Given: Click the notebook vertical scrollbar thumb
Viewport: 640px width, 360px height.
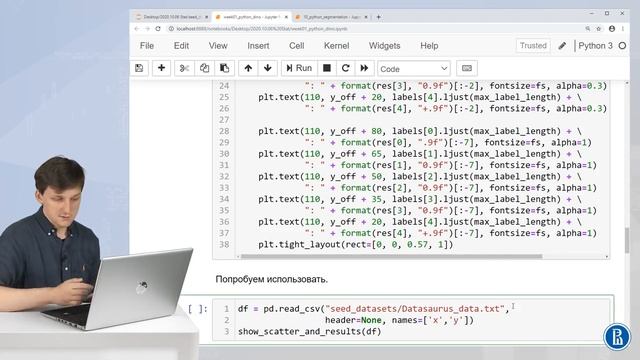Looking at the screenshot, I should (x=627, y=240).
